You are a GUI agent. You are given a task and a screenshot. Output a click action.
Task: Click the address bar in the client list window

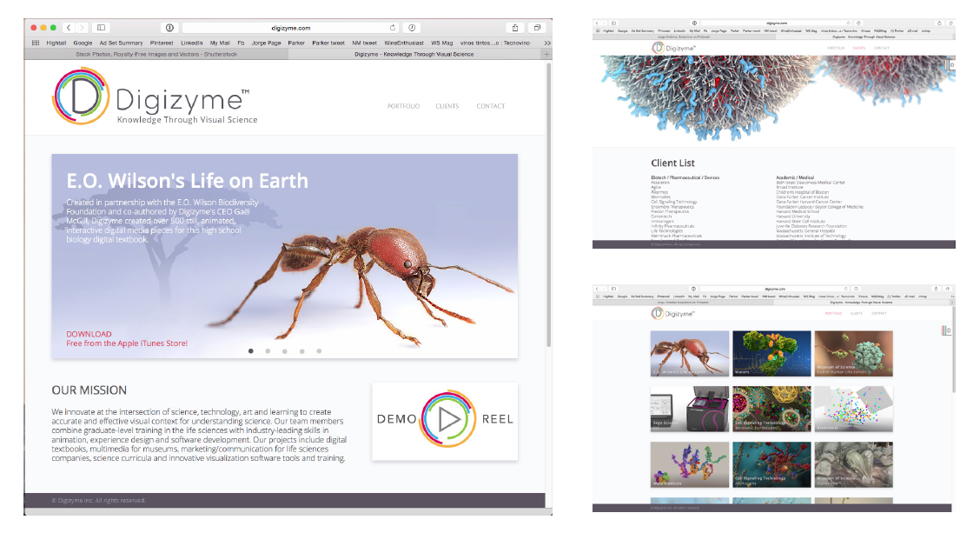[776, 23]
